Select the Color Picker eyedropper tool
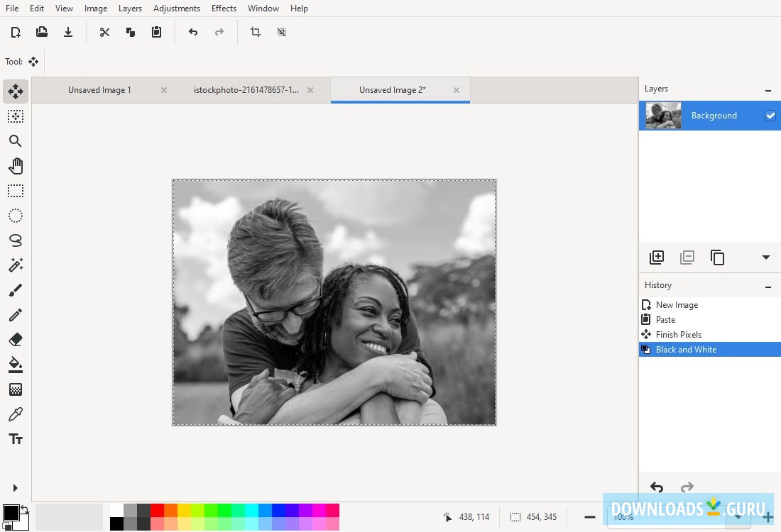The image size is (781, 532). coord(16,414)
